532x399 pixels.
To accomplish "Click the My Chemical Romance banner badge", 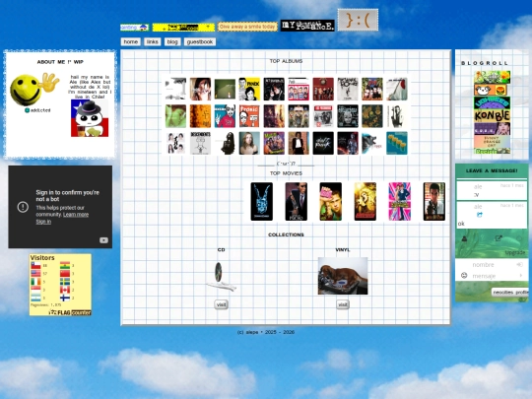I will point(307,26).
